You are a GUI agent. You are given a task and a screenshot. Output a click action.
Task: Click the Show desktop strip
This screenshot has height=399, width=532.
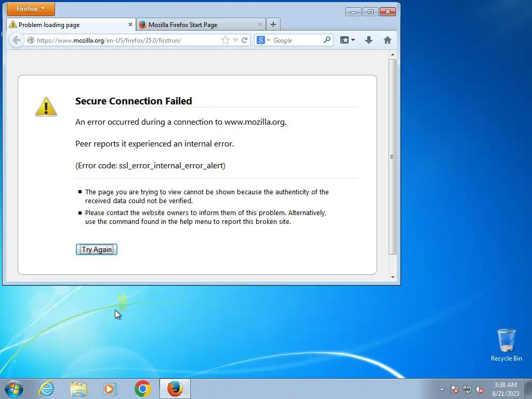pyautogui.click(x=528, y=389)
